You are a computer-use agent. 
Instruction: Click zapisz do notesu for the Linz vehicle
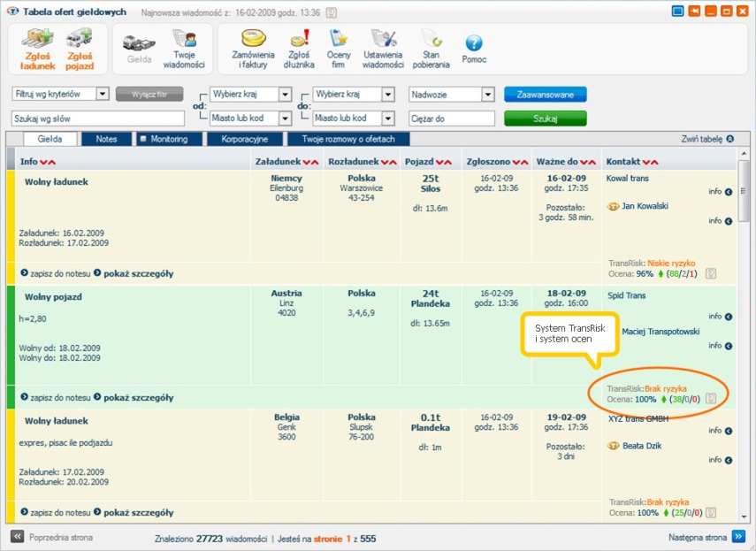pyautogui.click(x=56, y=397)
